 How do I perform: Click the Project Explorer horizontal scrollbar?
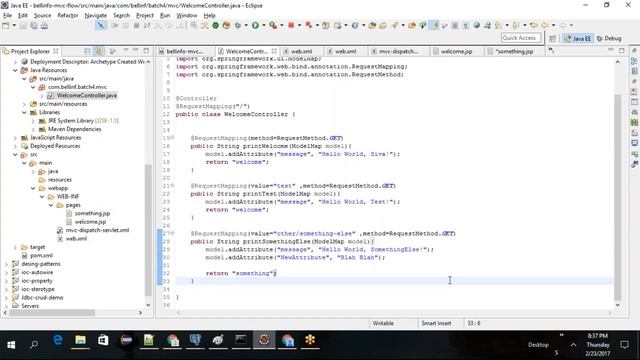[52, 313]
